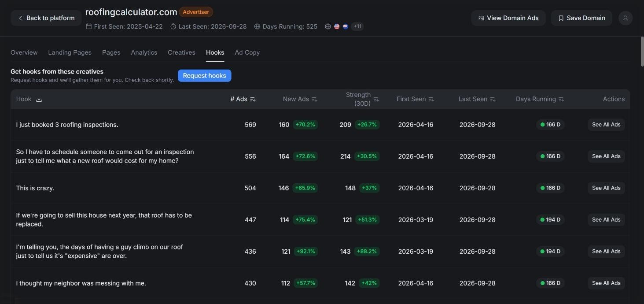Sort by Last Seen icon
The height and width of the screenshot is (304, 644).
point(493,99)
